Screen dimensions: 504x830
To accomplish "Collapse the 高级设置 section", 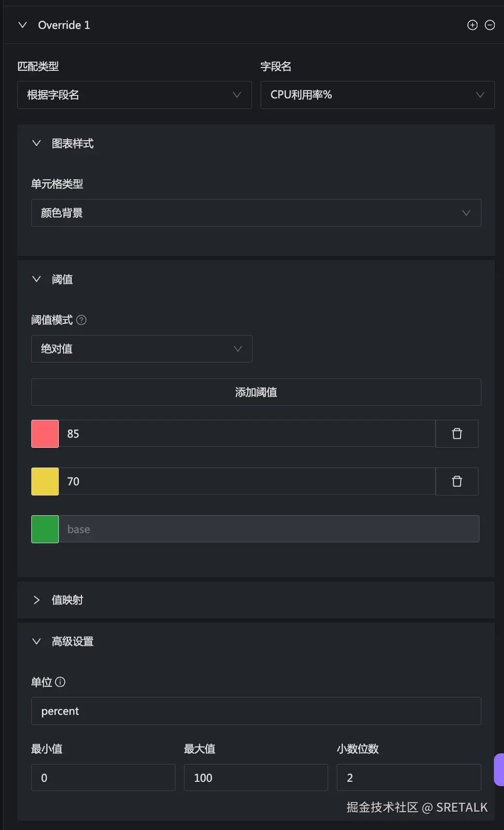I will coord(37,642).
